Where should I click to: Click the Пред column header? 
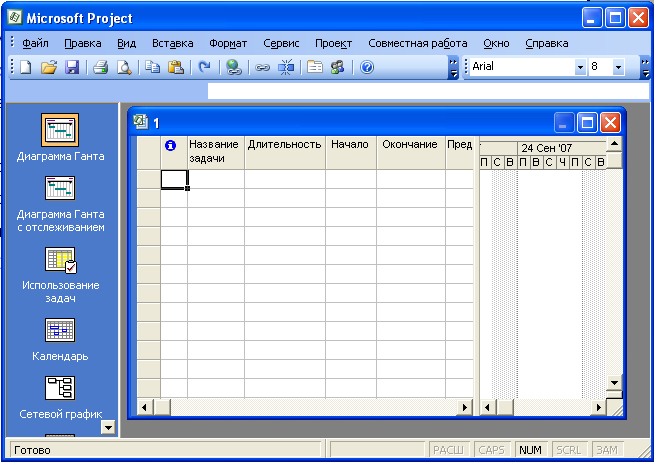(460, 152)
